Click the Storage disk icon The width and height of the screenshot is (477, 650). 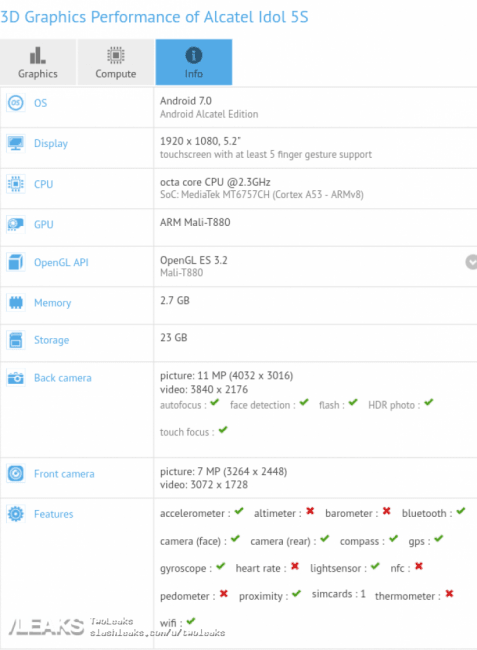[x=16, y=340]
